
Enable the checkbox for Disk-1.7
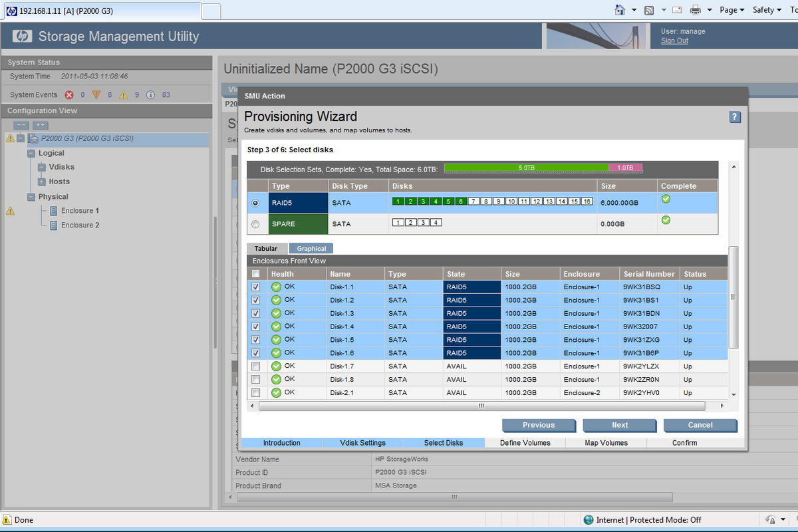(x=255, y=366)
